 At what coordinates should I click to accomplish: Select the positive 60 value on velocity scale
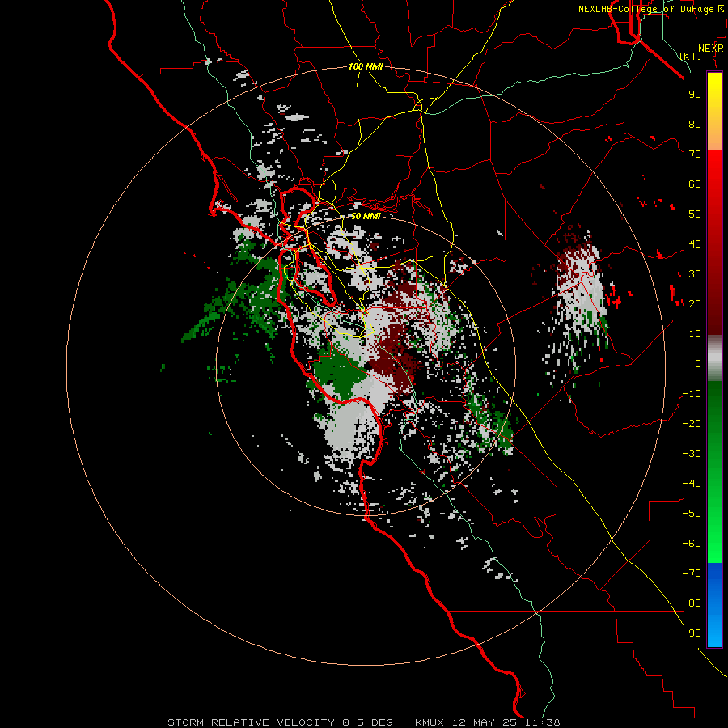click(x=695, y=184)
